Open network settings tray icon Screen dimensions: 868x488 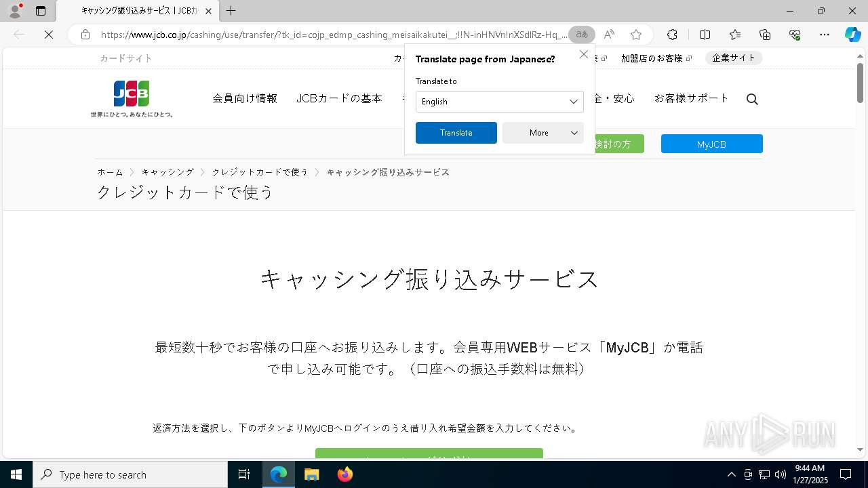(x=764, y=474)
